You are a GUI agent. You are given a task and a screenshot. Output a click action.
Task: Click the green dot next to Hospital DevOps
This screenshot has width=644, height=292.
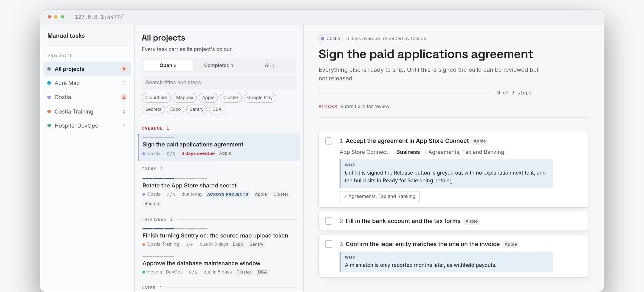click(49, 126)
